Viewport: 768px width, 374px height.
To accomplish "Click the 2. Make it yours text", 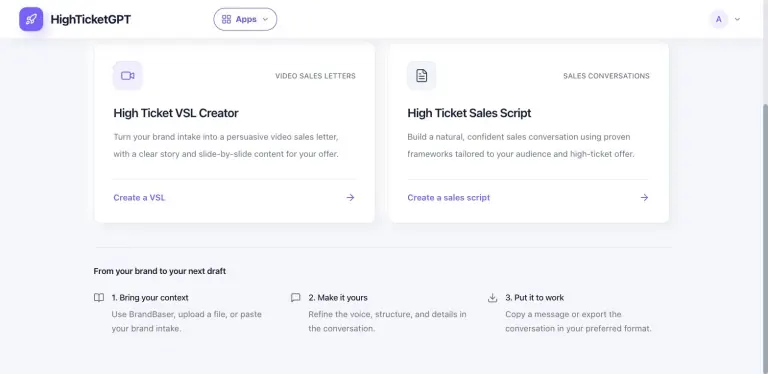I will click(338, 298).
